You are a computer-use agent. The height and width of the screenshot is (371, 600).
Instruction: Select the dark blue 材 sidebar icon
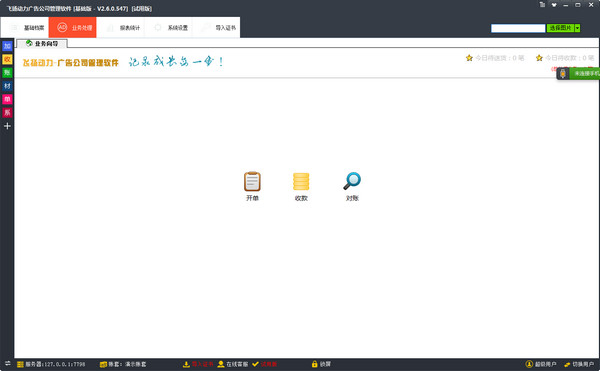[7, 86]
